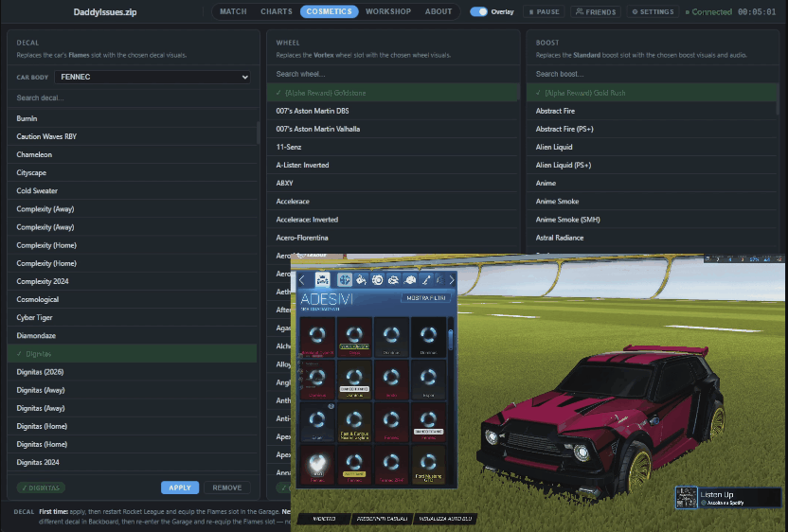This screenshot has width=788, height=532.
Task: Select the Dignitas (2026) decal
Action: [133, 372]
